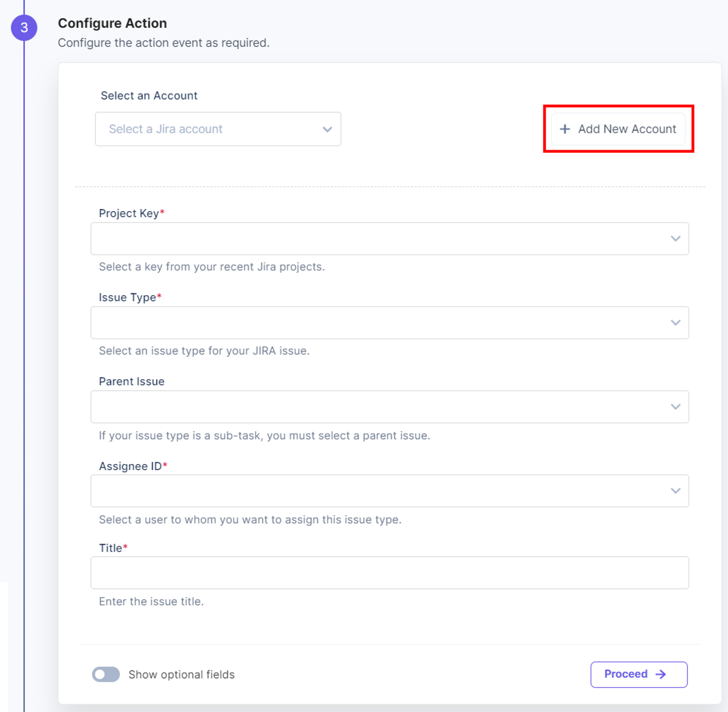Click the Title input field
The width and height of the screenshot is (728, 712).
[390, 572]
